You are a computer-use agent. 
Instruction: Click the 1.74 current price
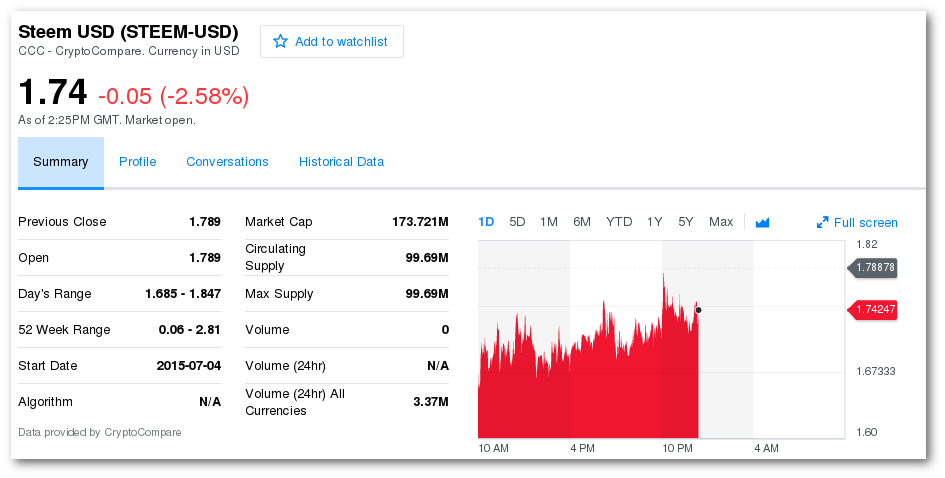pos(53,92)
